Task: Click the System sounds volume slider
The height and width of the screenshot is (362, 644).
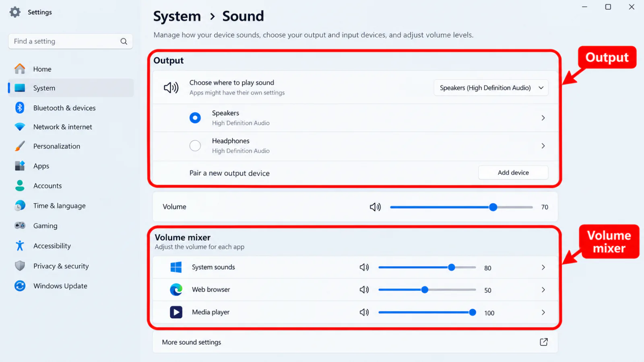Action: (x=427, y=267)
